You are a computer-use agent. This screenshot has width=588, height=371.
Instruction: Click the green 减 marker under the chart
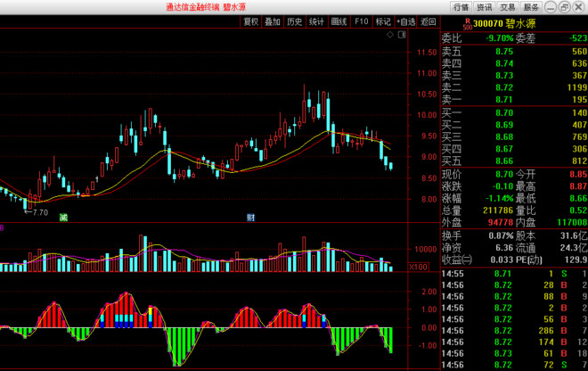point(64,217)
